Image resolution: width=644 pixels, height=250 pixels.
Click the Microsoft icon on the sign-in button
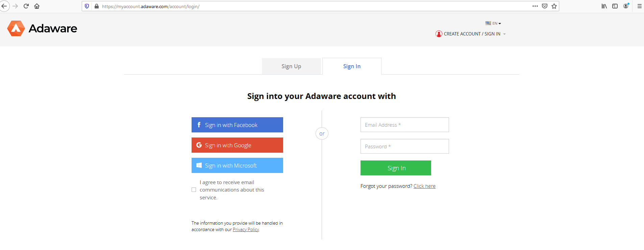pos(199,165)
